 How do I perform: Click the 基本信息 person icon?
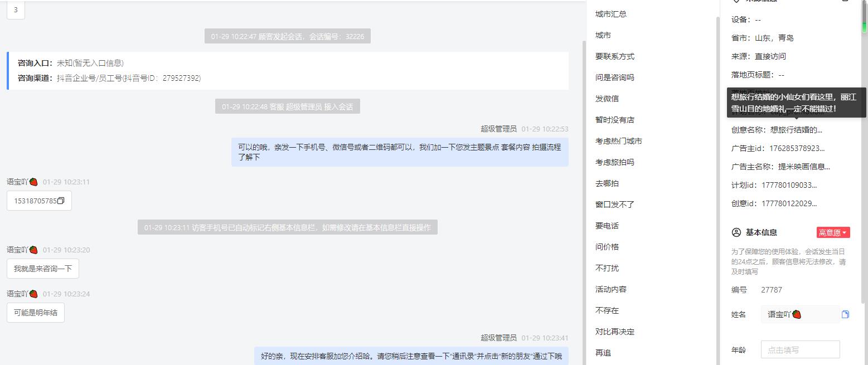736,232
